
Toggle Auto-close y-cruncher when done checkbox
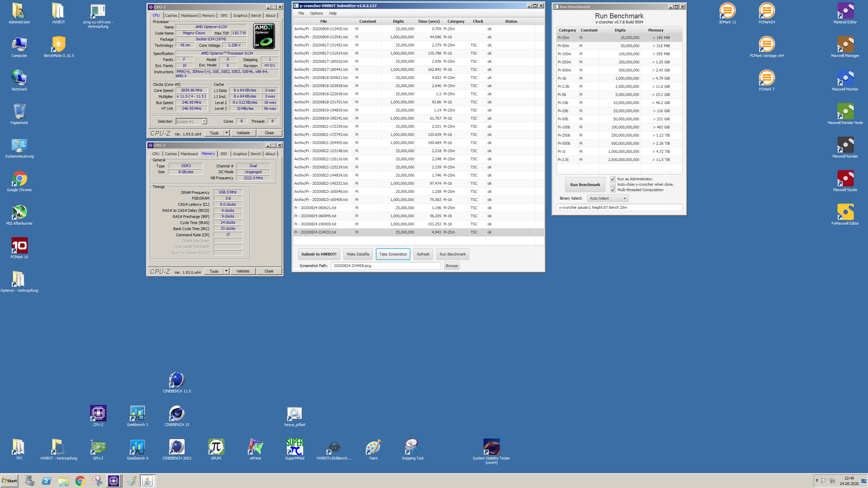613,184
